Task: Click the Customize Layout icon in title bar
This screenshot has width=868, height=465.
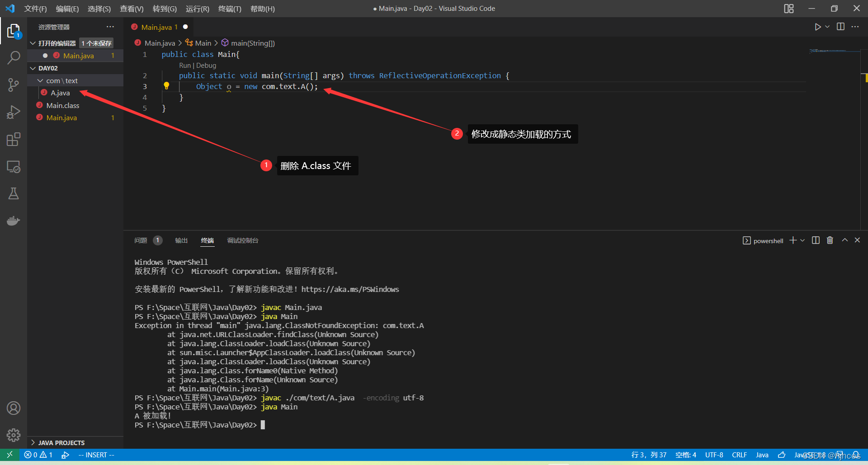Action: pos(789,9)
